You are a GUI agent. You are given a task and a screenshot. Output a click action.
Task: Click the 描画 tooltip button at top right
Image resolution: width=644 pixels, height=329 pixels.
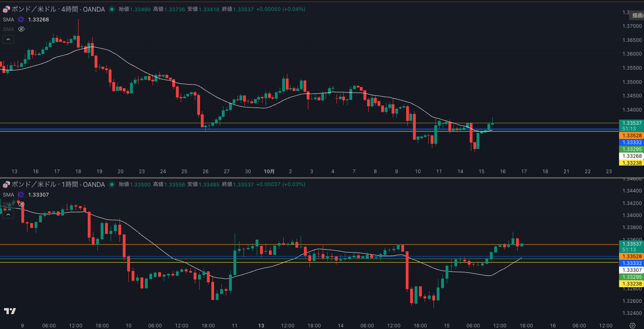pyautogui.click(x=638, y=15)
